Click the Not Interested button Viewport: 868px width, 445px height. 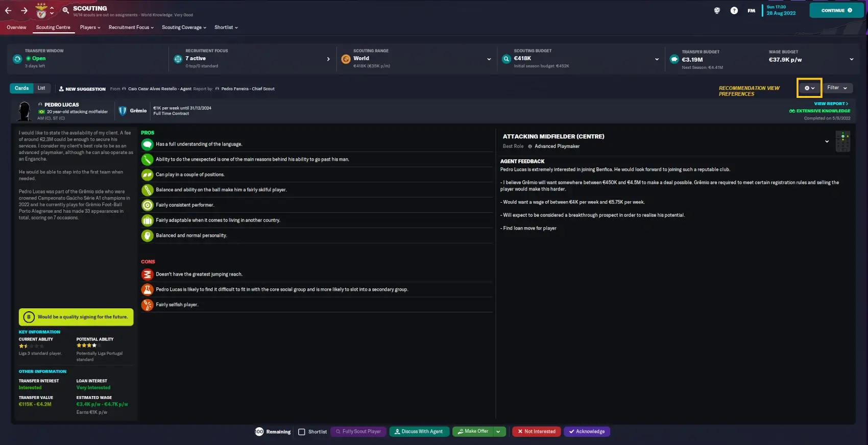537,432
